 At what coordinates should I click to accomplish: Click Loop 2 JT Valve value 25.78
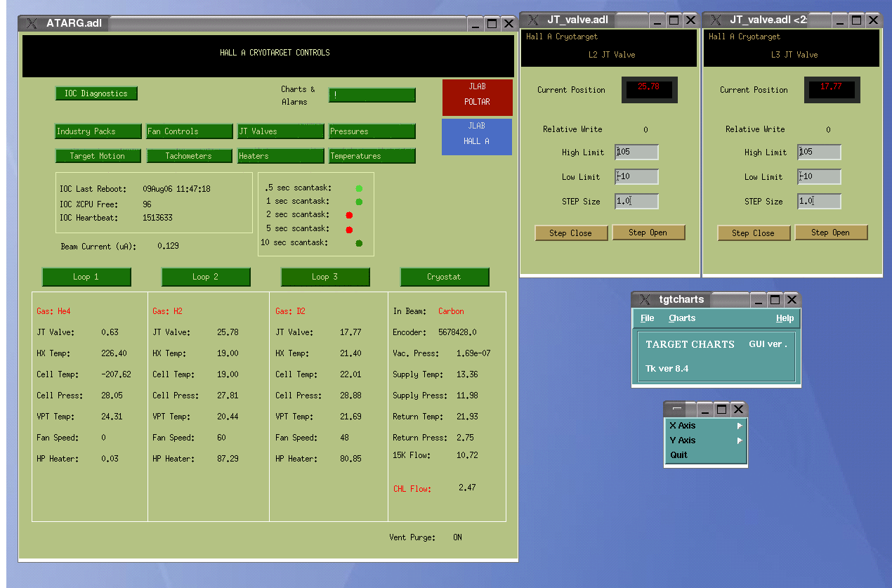pyautogui.click(x=228, y=332)
